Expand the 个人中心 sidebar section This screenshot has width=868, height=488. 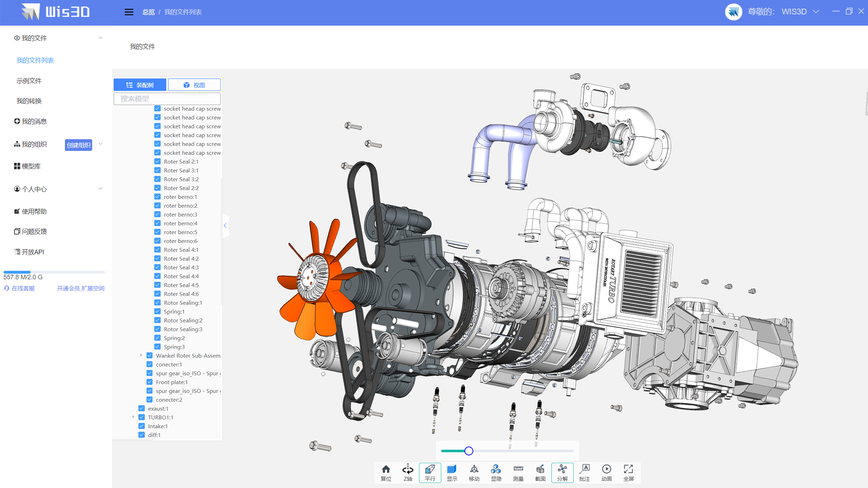[x=100, y=189]
